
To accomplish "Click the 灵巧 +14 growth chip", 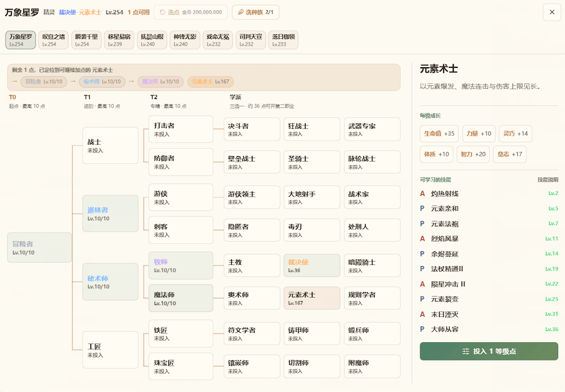I will click(515, 134).
